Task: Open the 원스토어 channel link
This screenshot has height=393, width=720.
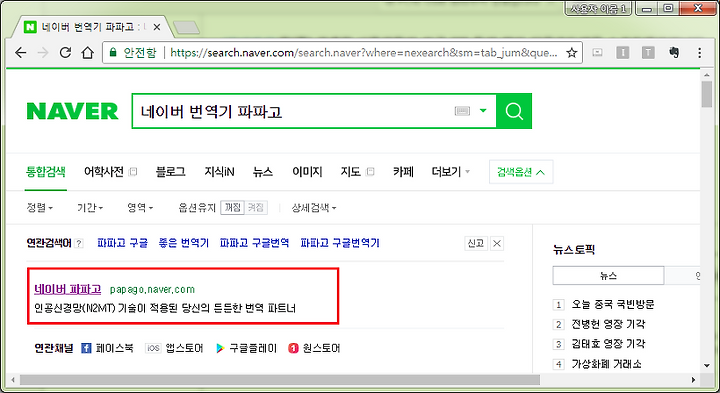Action: (x=314, y=348)
